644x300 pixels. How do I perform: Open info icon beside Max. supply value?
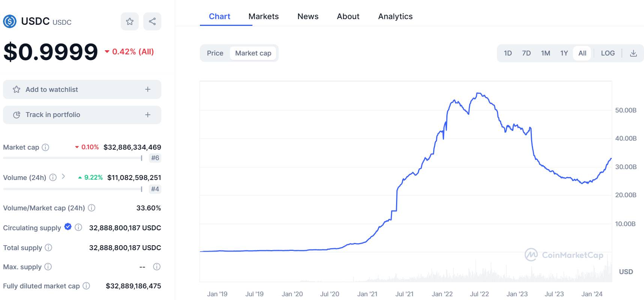coord(157,267)
